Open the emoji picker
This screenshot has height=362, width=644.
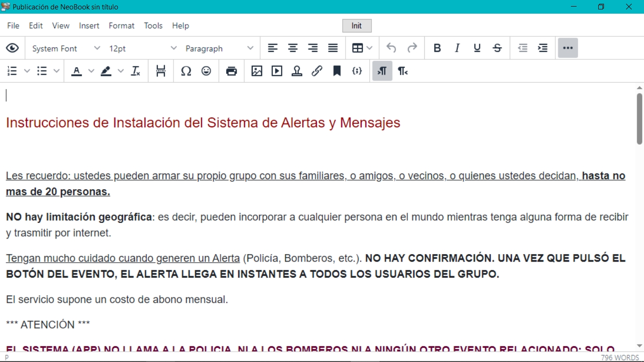click(206, 71)
